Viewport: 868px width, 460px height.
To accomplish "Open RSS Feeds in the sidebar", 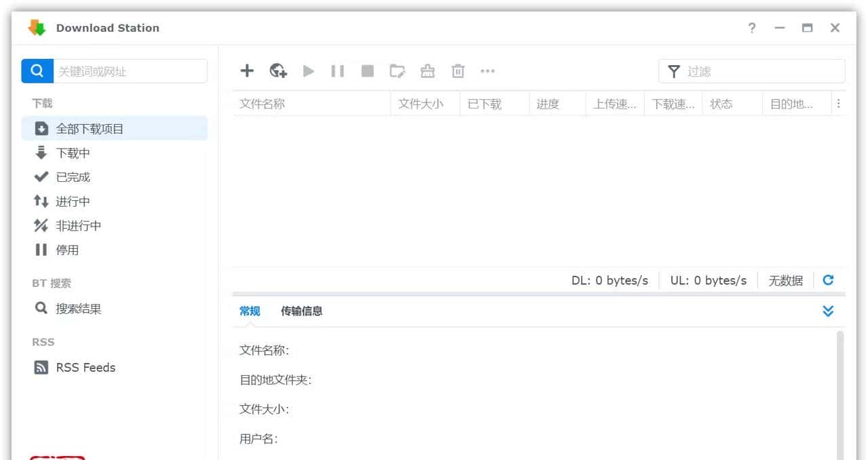I will (x=84, y=367).
